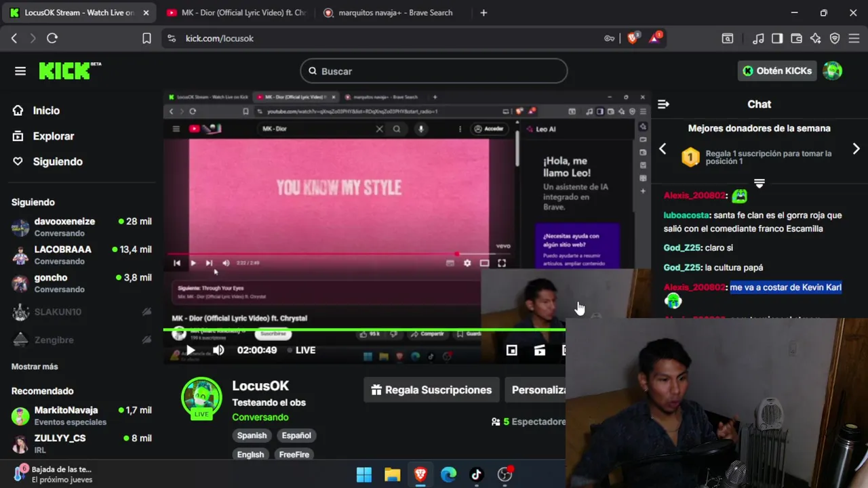Open MarkitoNavaja recommended channel
The image size is (868, 488).
[81, 415]
